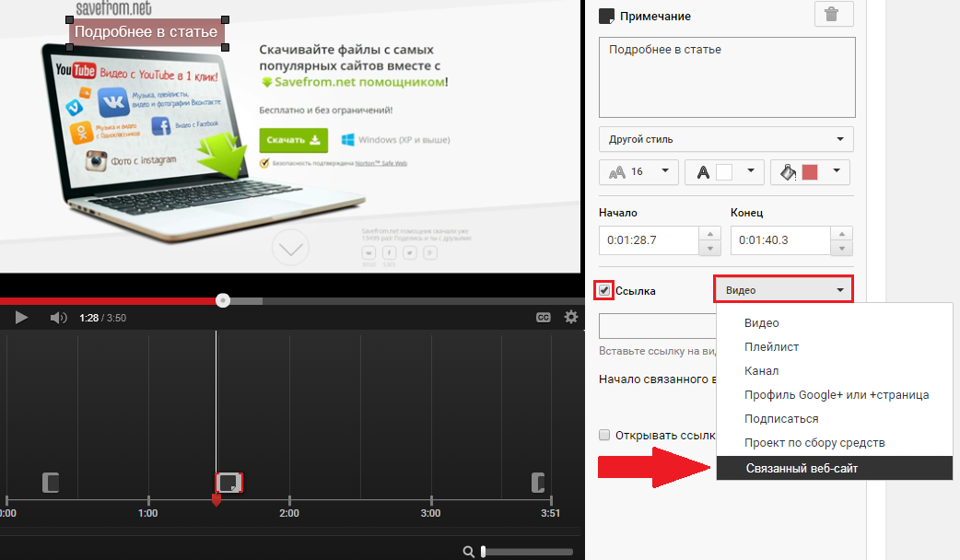Viewport: 960px width, 560px height.
Task: Toggle the Ссылка checkbox
Action: pyautogui.click(x=604, y=290)
